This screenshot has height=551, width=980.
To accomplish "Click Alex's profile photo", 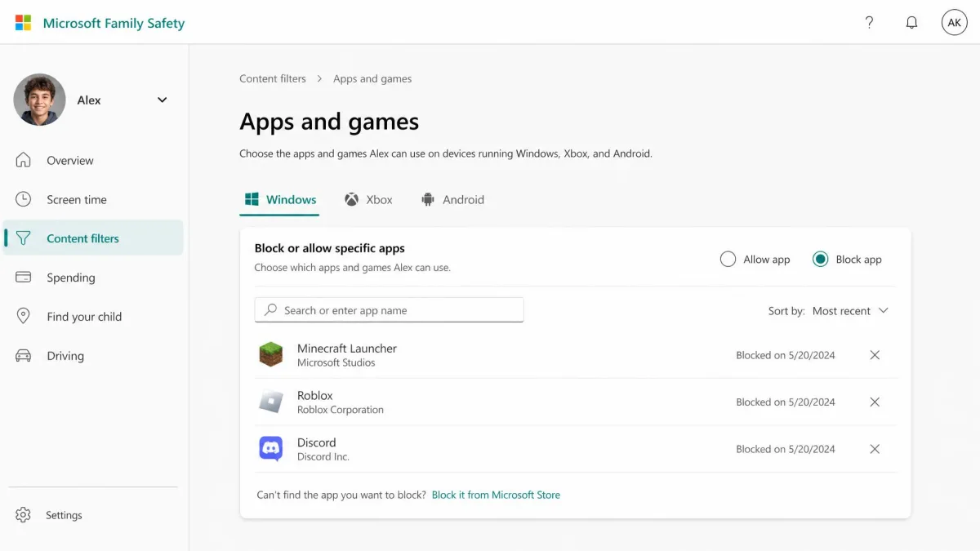I will 39,100.
